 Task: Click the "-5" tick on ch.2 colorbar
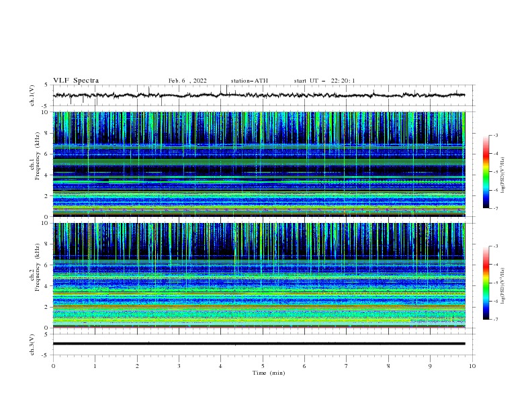point(496,283)
